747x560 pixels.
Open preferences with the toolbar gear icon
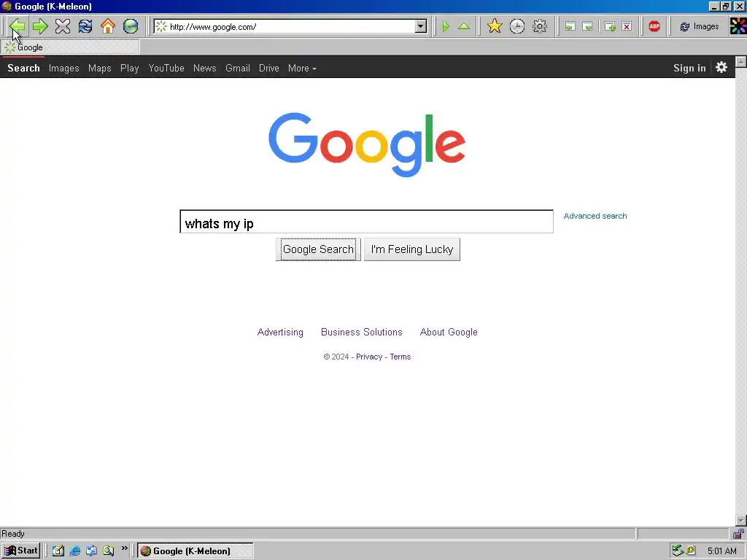click(540, 26)
